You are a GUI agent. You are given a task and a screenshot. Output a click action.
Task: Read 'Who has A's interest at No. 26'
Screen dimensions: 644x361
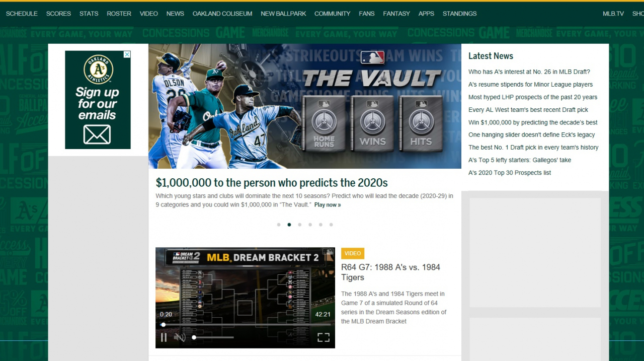click(529, 72)
